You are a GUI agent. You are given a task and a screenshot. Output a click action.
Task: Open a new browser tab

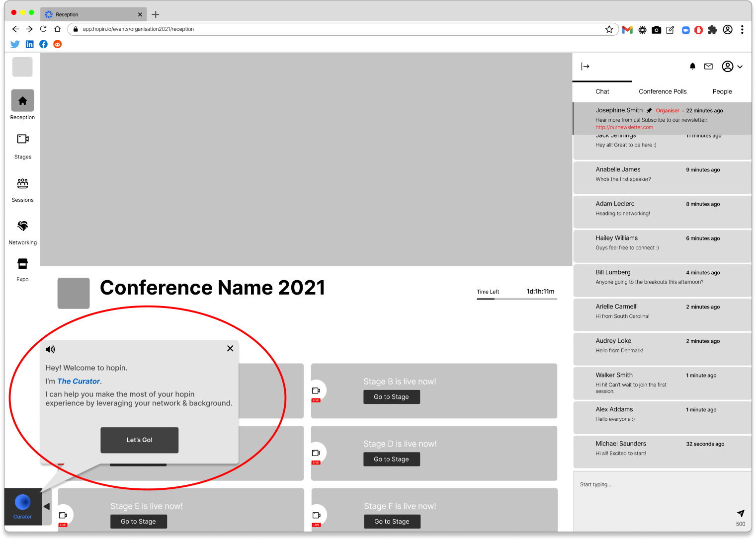pyautogui.click(x=156, y=14)
